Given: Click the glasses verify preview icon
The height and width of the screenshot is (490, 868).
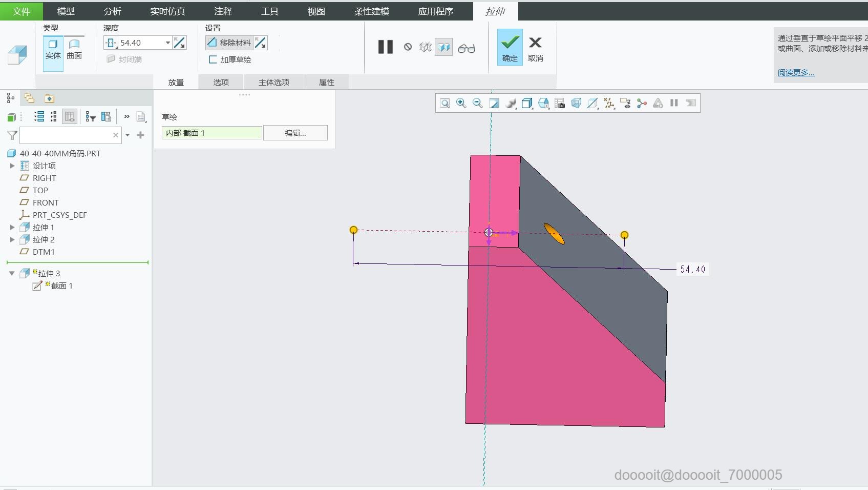Looking at the screenshot, I should click(467, 48).
